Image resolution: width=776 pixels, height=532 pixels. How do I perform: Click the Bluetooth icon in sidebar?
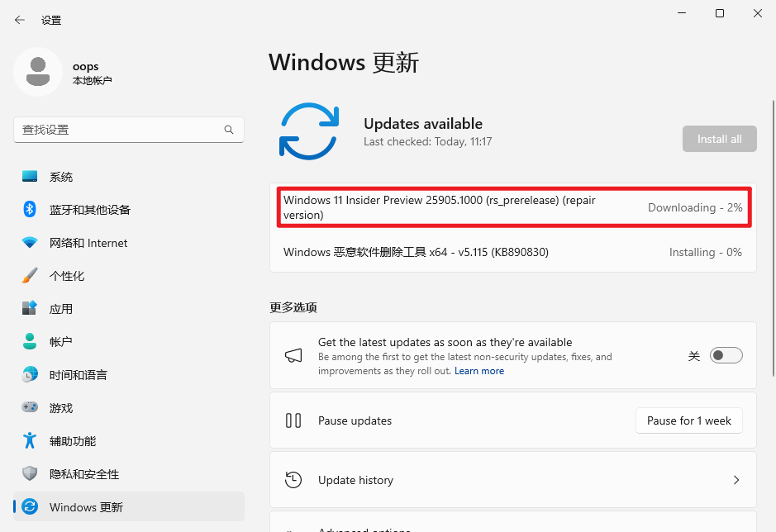coord(30,210)
